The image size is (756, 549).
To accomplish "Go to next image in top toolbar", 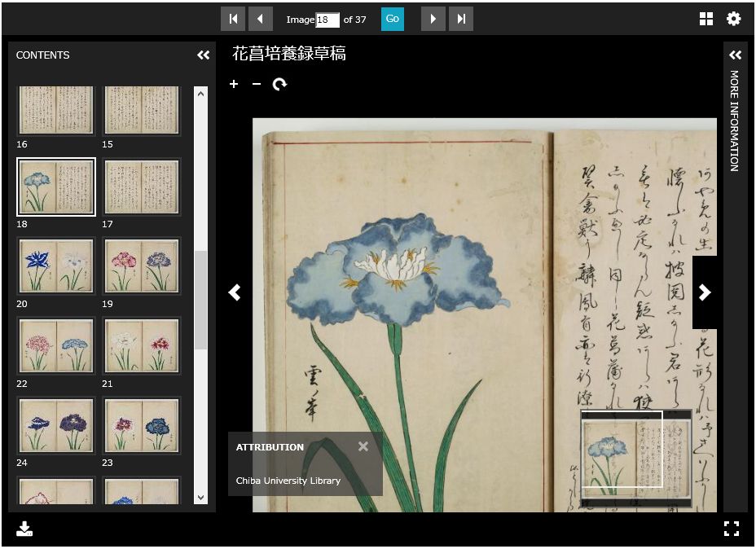I will 433,19.
